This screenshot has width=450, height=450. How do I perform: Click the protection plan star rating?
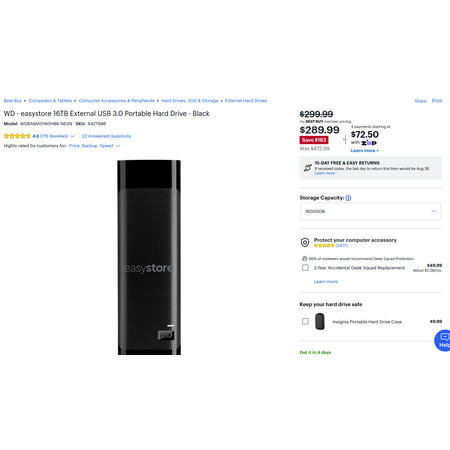324,245
